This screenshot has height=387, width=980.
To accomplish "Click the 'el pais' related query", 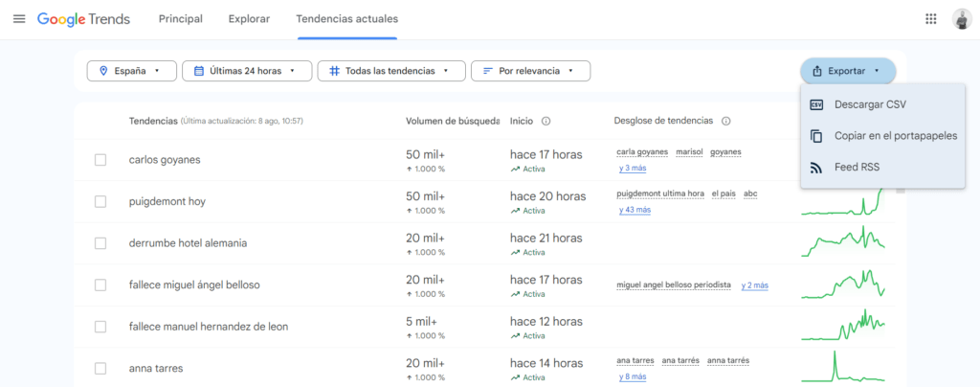I will point(724,193).
